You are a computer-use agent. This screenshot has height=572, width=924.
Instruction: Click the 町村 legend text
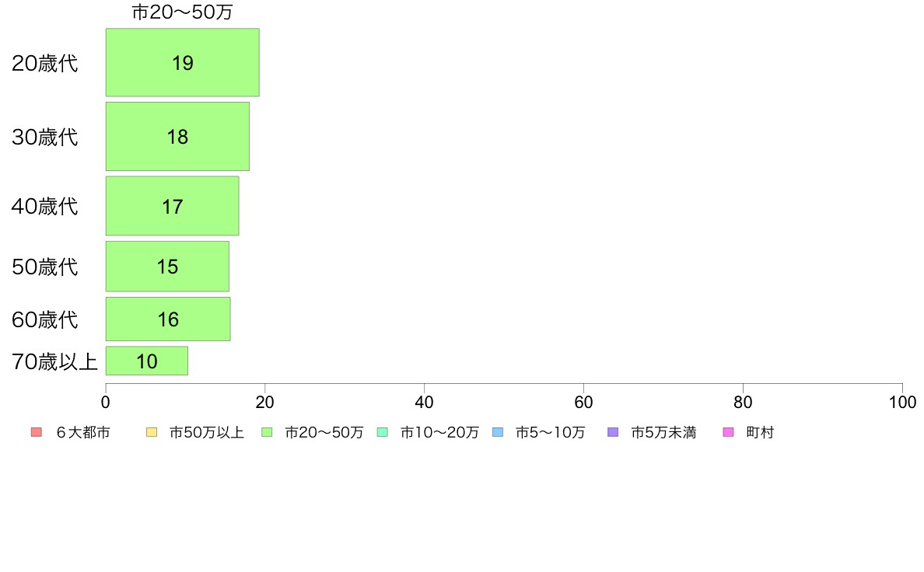tap(760, 432)
